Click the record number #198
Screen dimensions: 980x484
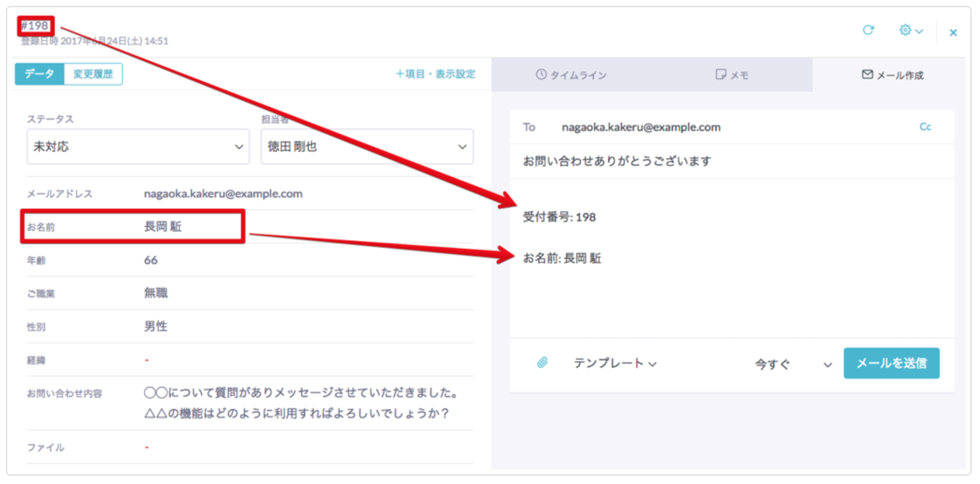click(35, 26)
